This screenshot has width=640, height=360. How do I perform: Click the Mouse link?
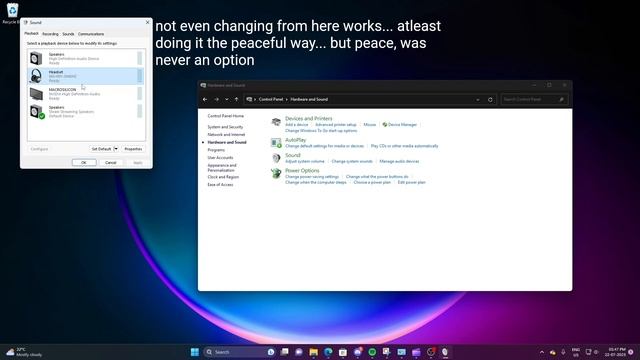coord(369,124)
